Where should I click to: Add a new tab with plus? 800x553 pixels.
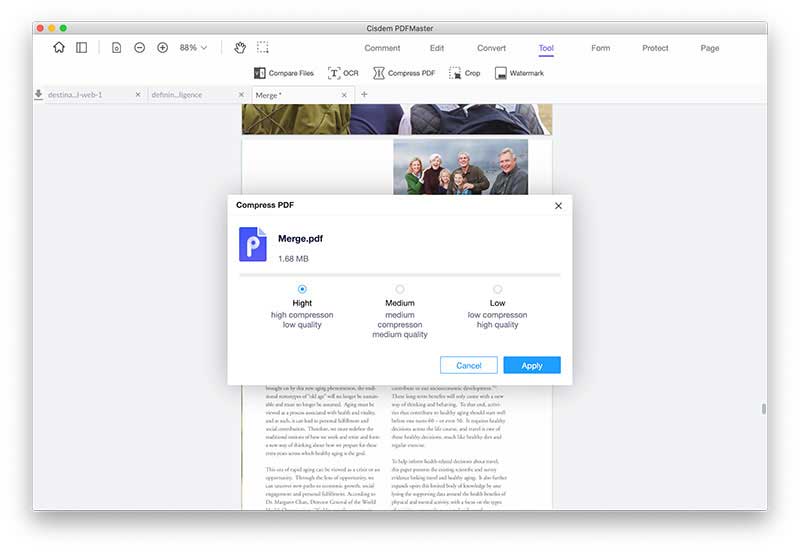pos(364,94)
